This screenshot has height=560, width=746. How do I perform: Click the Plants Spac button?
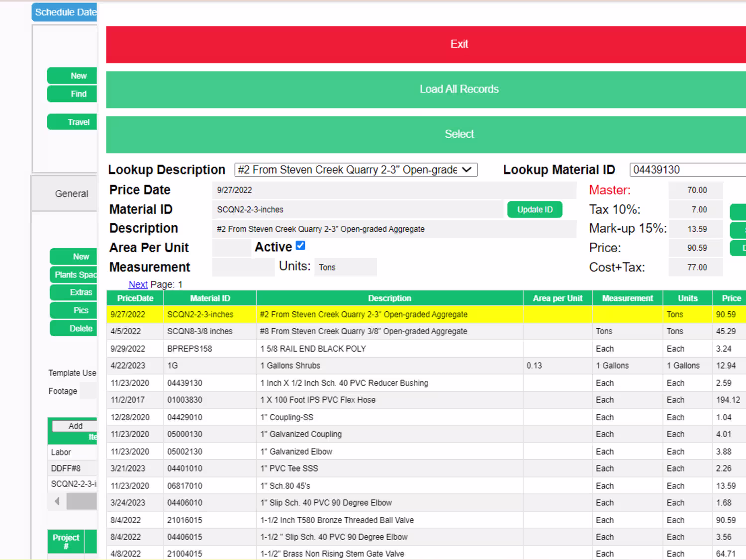[x=74, y=275]
